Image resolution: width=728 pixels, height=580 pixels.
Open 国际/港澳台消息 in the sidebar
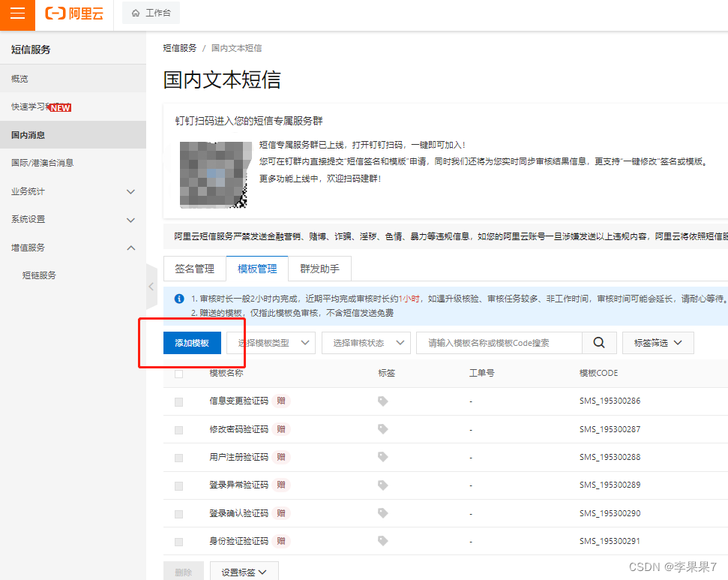click(x=73, y=163)
